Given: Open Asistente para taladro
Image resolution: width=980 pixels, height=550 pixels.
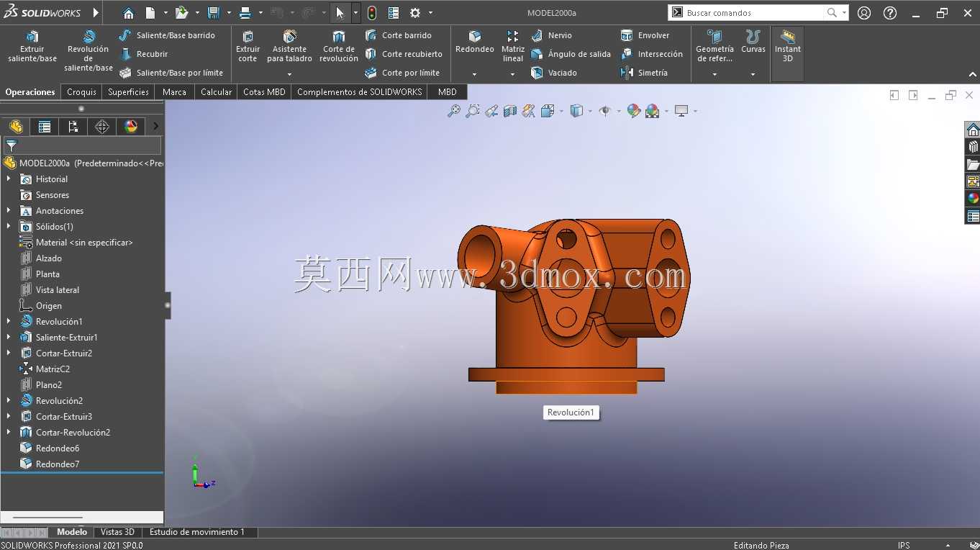Looking at the screenshot, I should coord(289,47).
